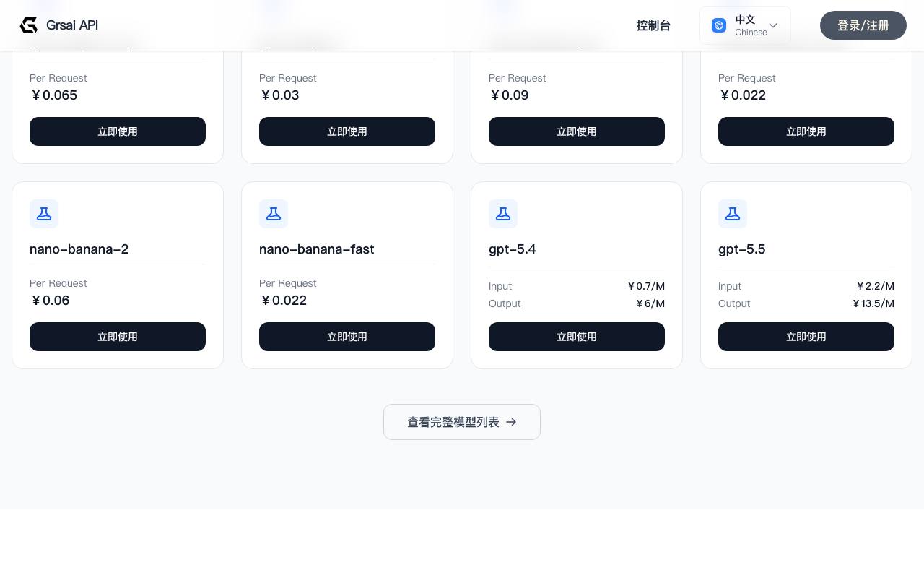Click the ¥0.065 price value
The image size is (924, 578).
(x=53, y=95)
